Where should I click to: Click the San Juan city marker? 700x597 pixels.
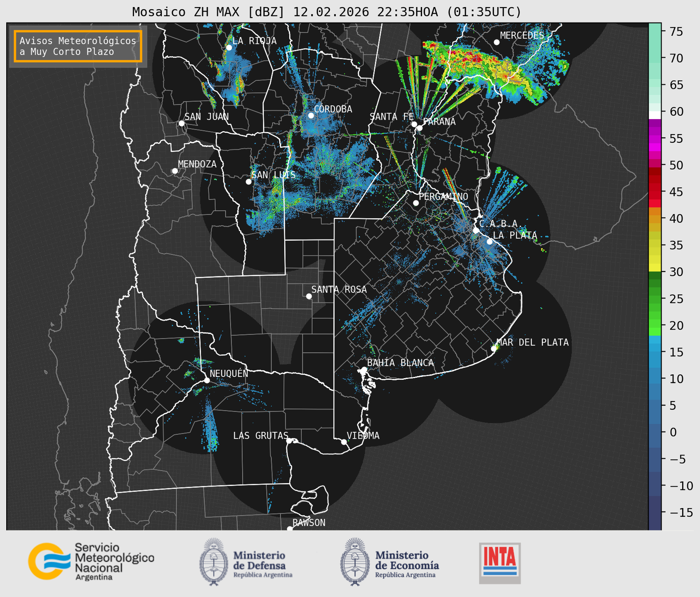coord(181,123)
